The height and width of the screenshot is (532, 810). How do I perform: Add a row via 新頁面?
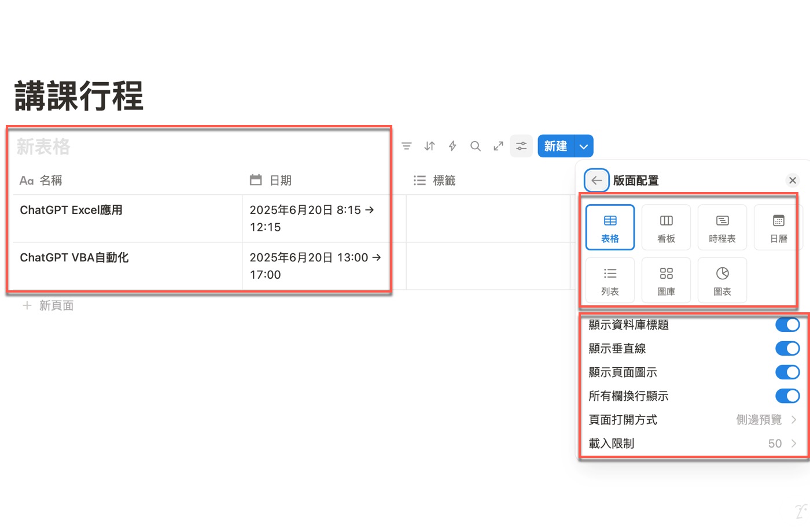pyautogui.click(x=49, y=305)
